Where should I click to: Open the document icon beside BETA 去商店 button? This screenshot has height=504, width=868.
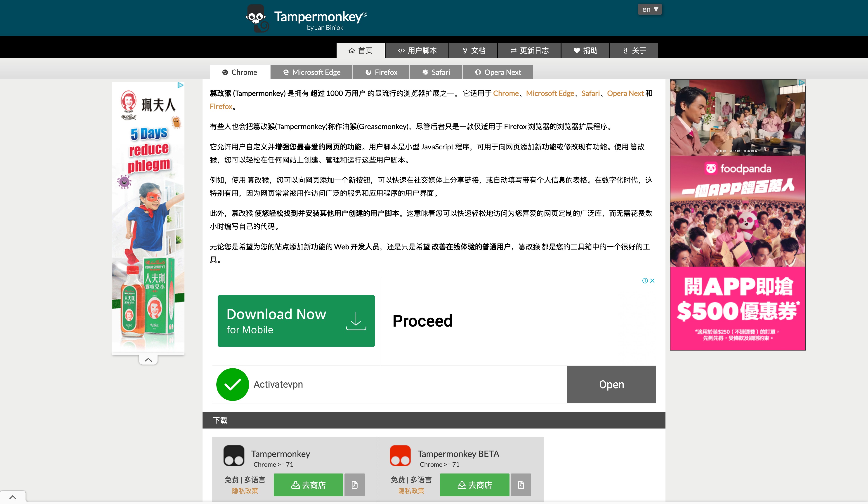point(521,485)
